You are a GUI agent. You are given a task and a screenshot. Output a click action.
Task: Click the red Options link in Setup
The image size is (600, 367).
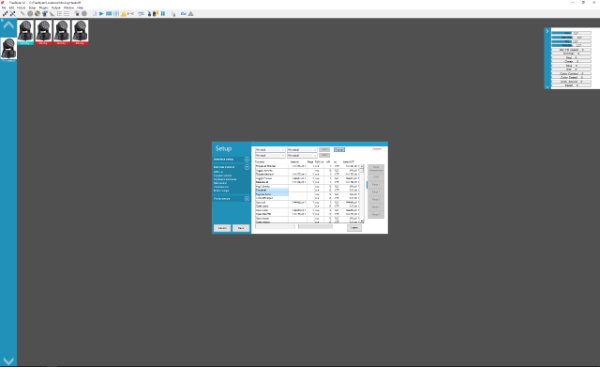coord(377,149)
